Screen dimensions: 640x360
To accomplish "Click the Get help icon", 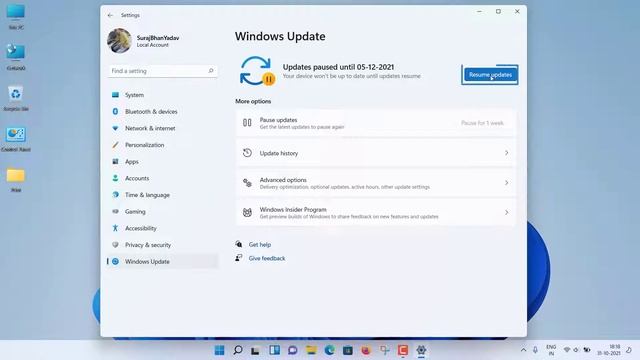I will click(239, 244).
